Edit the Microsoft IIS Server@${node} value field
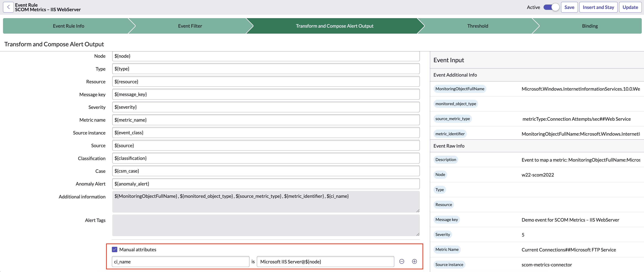The width and height of the screenshot is (644, 272). (326, 262)
